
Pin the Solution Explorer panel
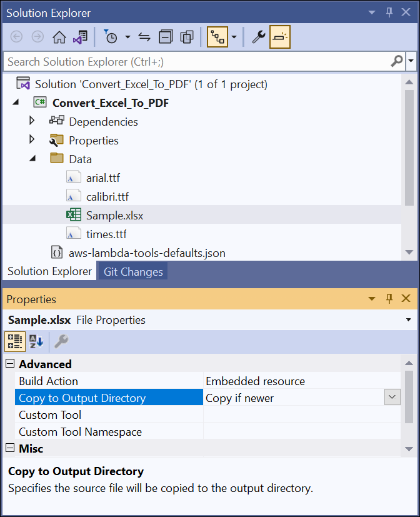pyautogui.click(x=389, y=13)
